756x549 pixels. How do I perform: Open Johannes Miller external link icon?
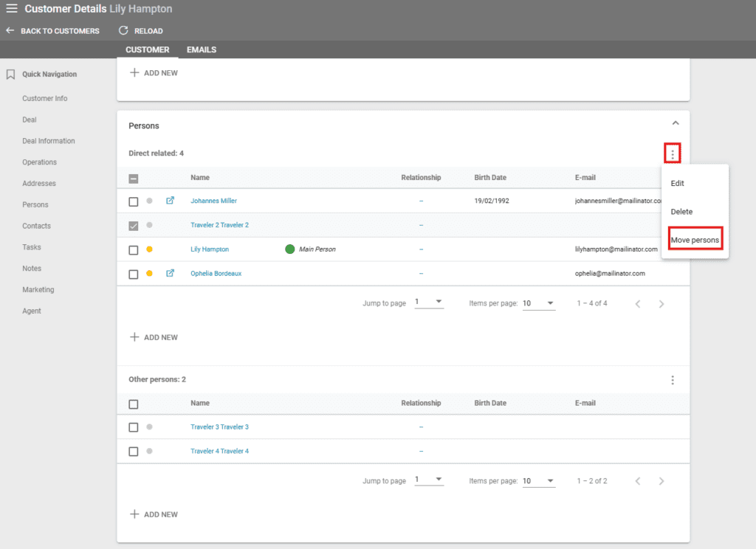pos(171,201)
